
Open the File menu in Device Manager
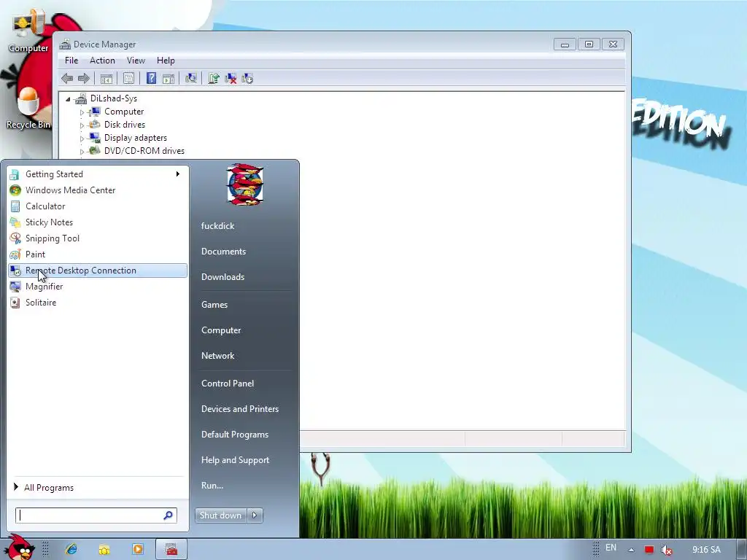tap(71, 61)
